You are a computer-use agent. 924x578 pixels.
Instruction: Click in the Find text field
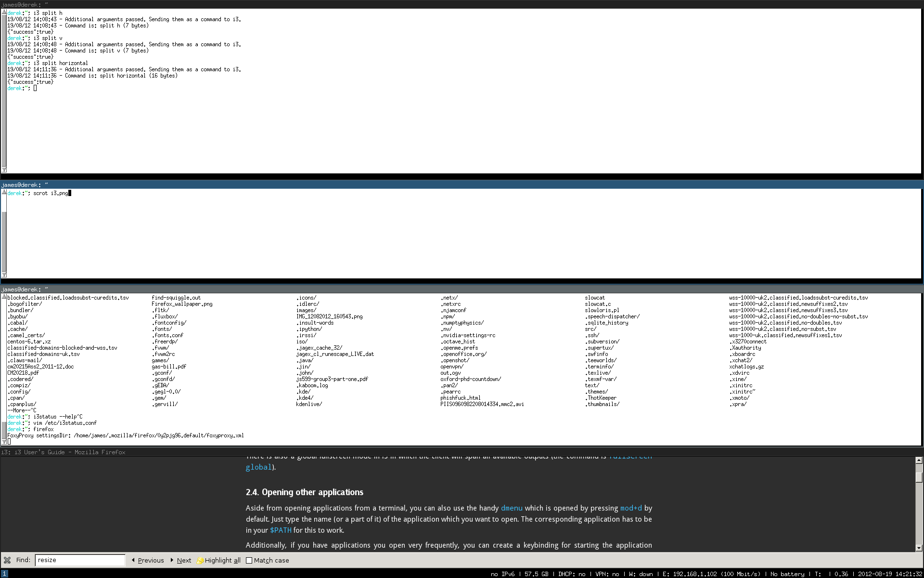[x=80, y=560]
